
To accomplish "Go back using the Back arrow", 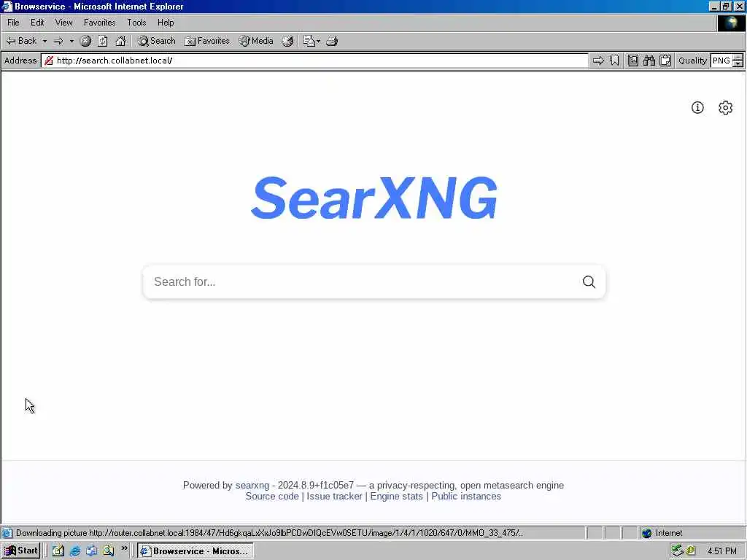I will pos(21,41).
